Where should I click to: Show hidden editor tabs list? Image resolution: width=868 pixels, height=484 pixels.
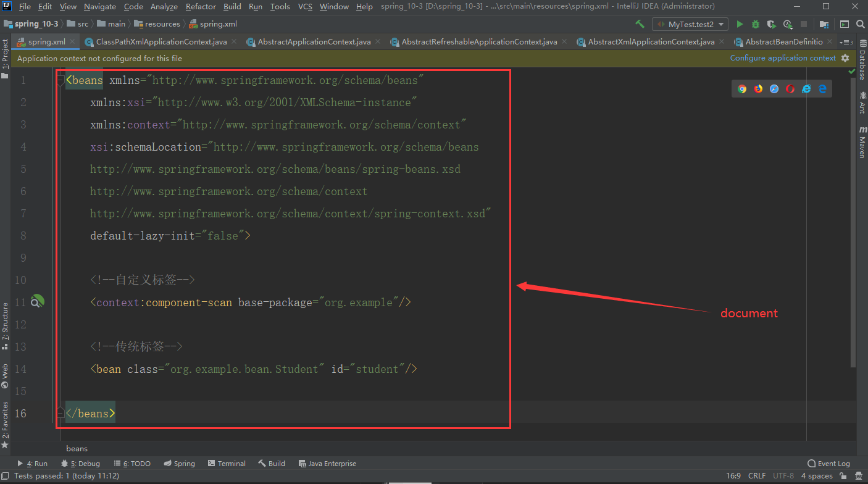point(848,42)
